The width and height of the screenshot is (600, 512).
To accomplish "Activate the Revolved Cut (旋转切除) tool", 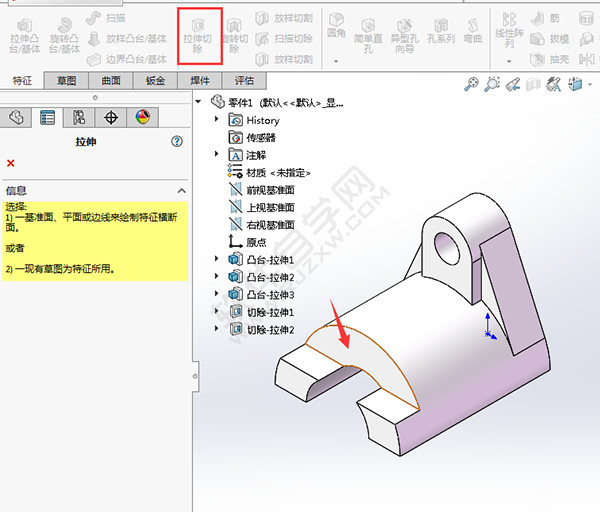I will click(234, 36).
